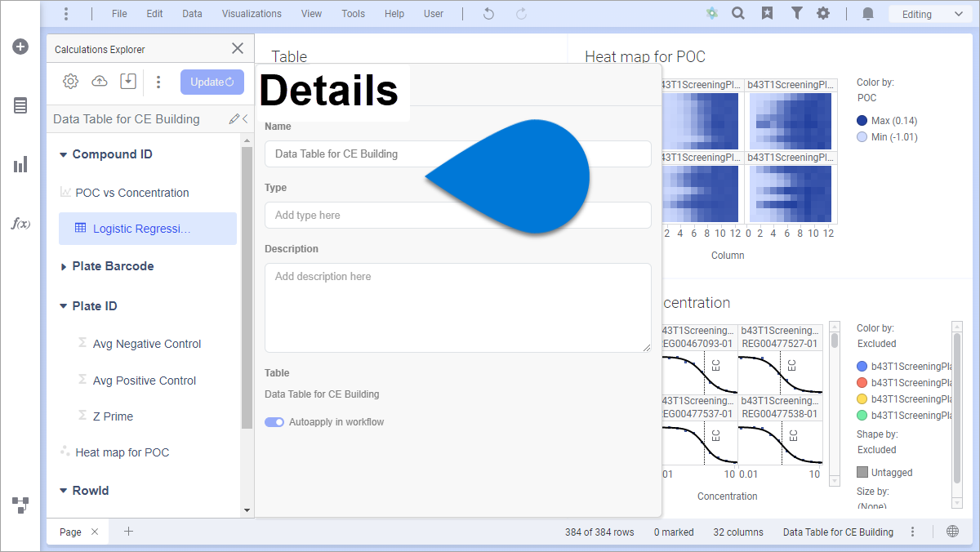Collapse the Compound ID tree group

coord(64,155)
